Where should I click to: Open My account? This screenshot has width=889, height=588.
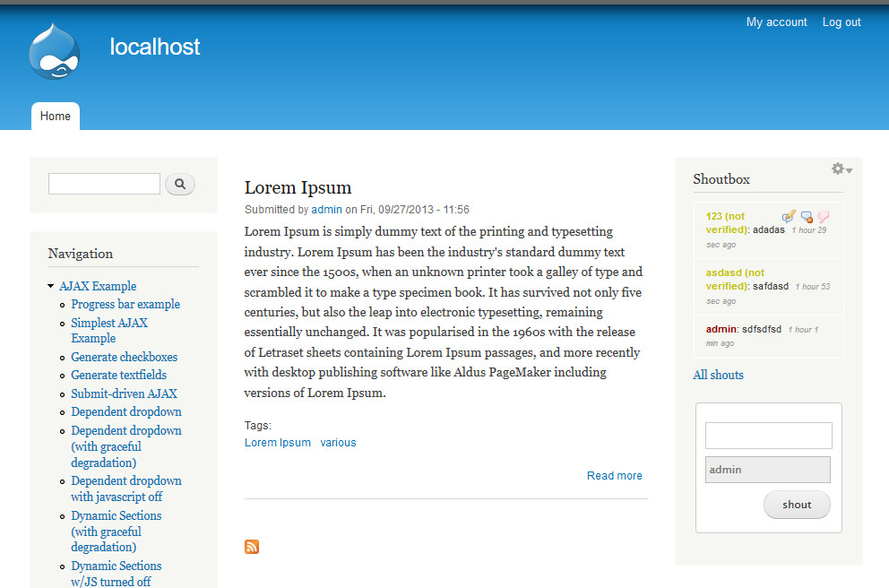pos(776,22)
